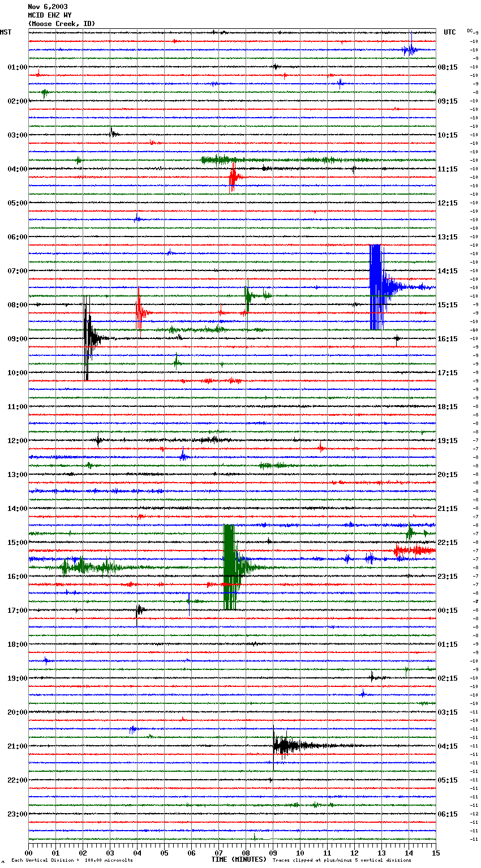Click the 04:00 MST row label
This screenshot has width=481, height=868.
pos(17,169)
